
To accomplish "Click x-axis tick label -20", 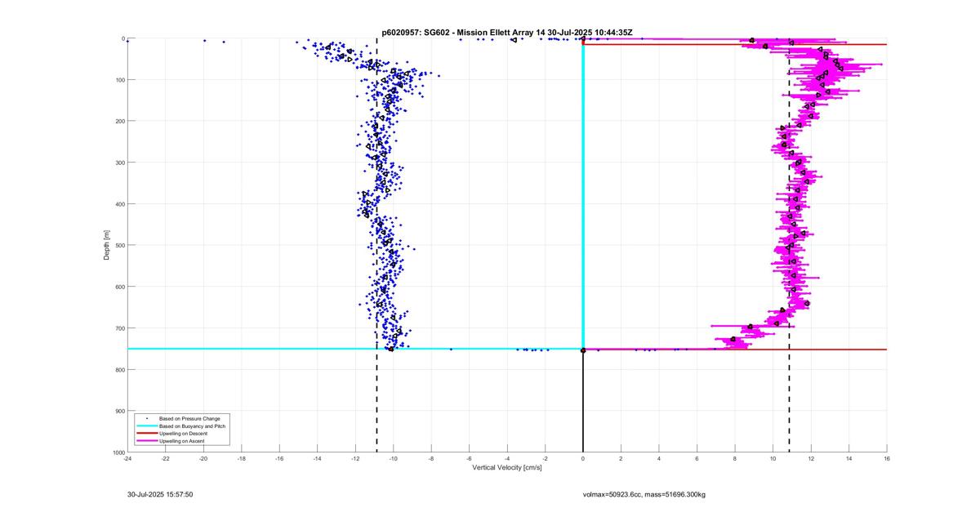I will (x=203, y=458).
